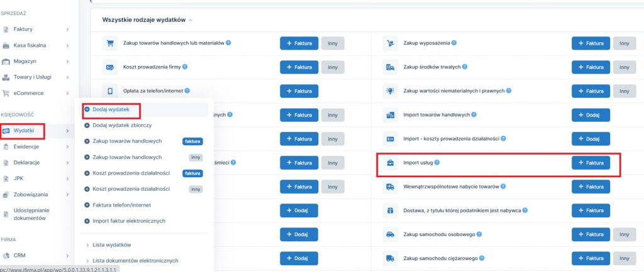Click help icon beside Zakup wyposażenia

454,43
